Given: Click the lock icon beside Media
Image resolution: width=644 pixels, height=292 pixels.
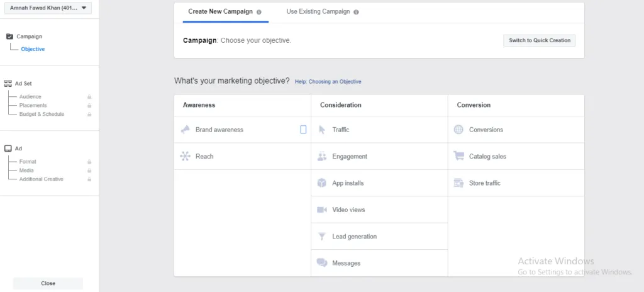Looking at the screenshot, I should click(x=89, y=171).
